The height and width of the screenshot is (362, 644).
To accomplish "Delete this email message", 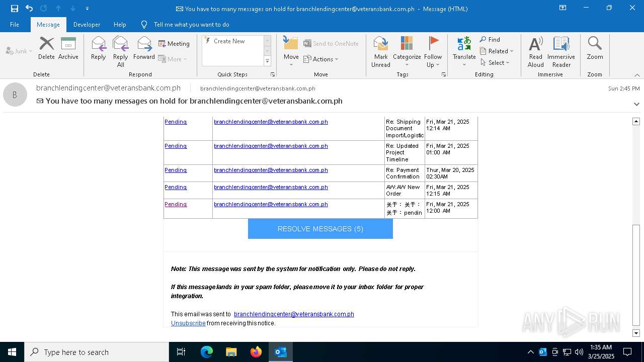I will point(46,48).
